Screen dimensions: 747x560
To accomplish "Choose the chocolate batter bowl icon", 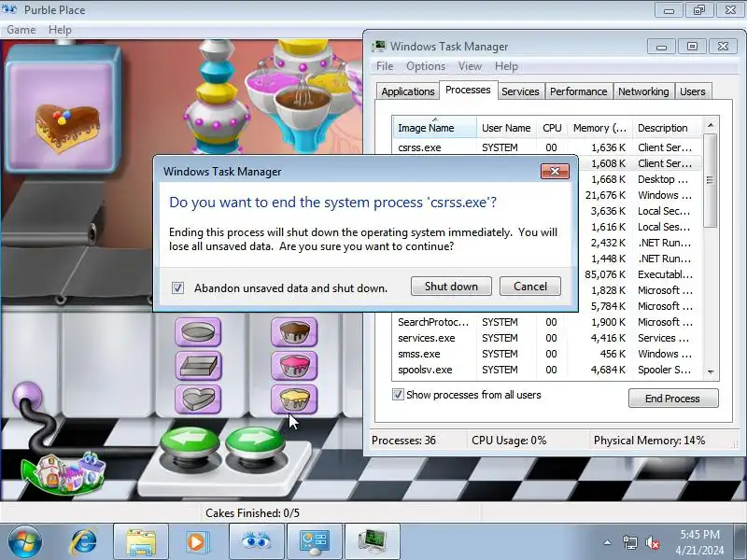I will click(x=294, y=332).
